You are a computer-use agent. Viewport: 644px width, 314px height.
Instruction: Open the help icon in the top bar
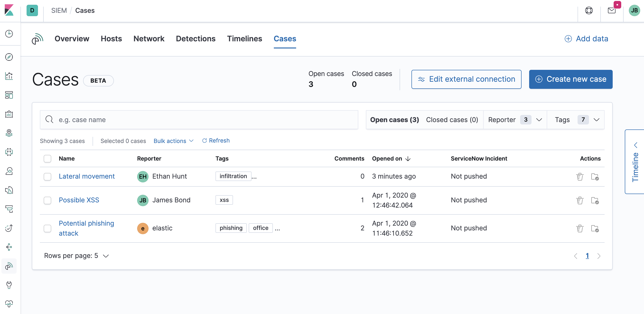click(x=589, y=10)
